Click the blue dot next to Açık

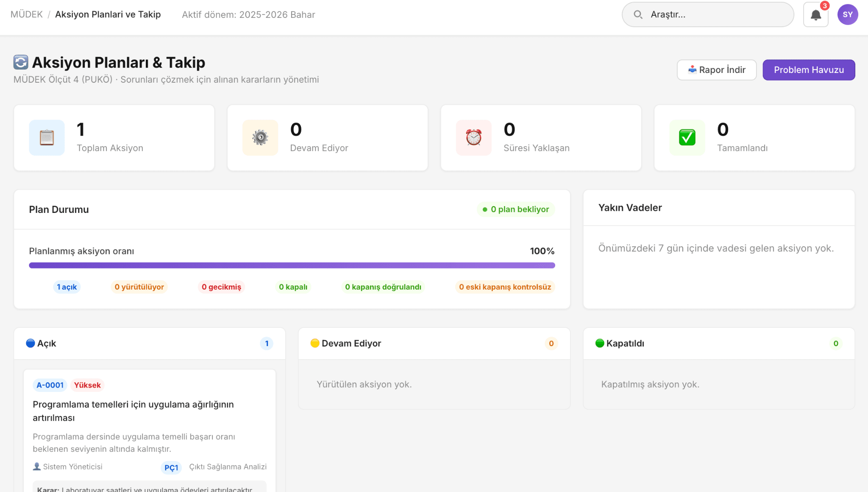coord(31,343)
